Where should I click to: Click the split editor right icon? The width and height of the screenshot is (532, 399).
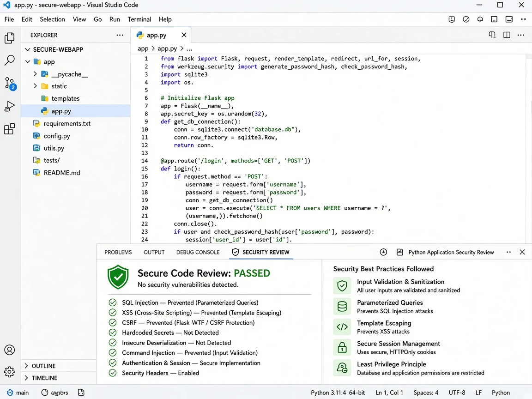[507, 35]
